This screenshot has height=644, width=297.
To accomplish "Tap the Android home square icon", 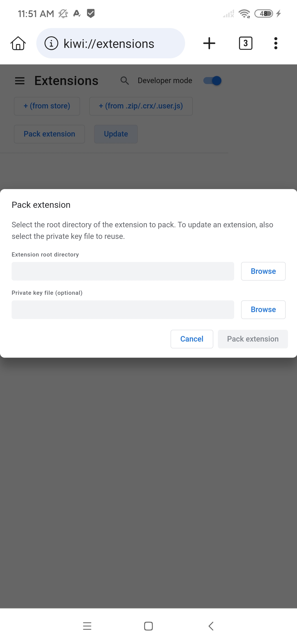I will click(x=148, y=626).
